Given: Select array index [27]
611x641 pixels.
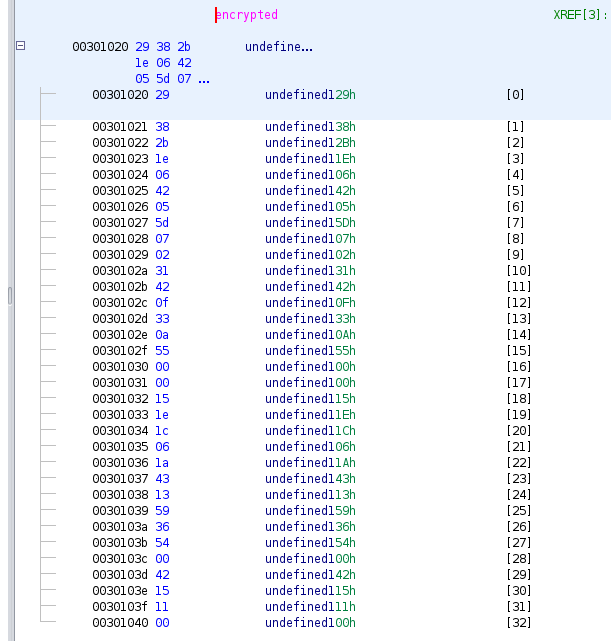Looking at the screenshot, I should (518, 543).
